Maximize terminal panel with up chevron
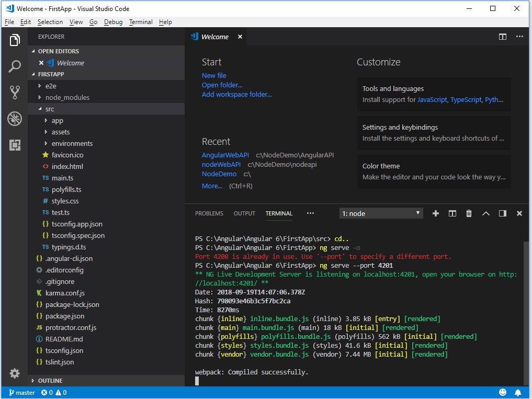This screenshot has height=399, width=532. click(485, 213)
